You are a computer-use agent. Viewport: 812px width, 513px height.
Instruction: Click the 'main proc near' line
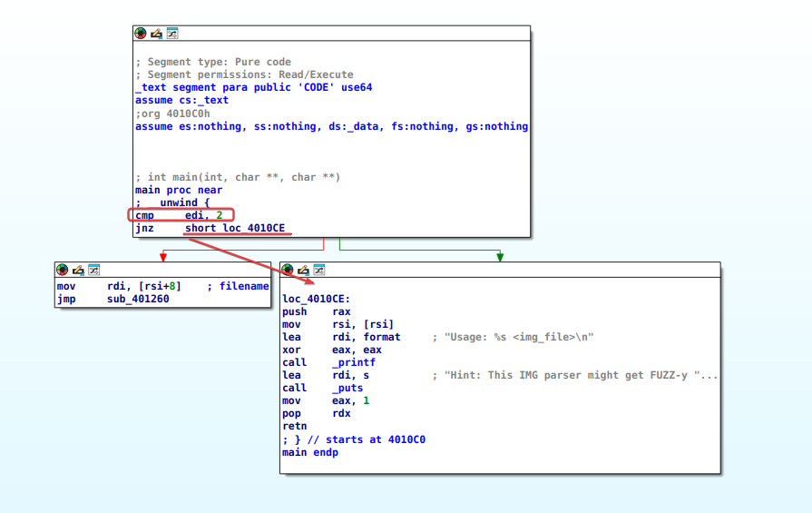(179, 190)
